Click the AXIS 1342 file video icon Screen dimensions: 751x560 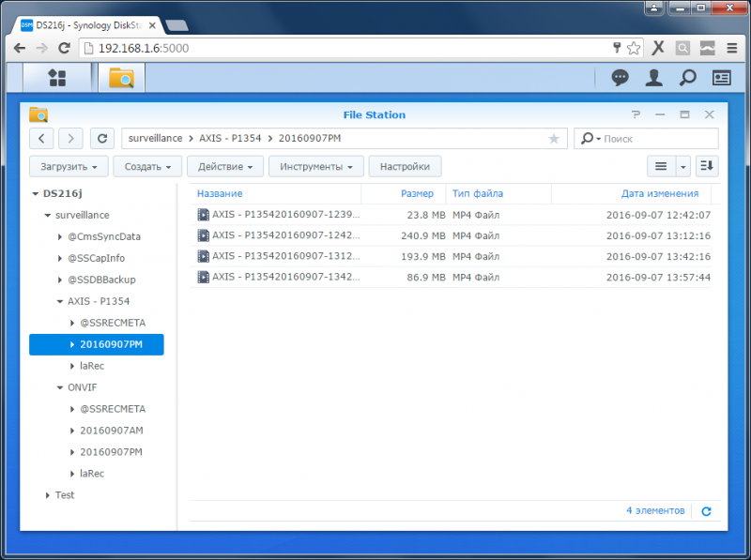point(204,277)
